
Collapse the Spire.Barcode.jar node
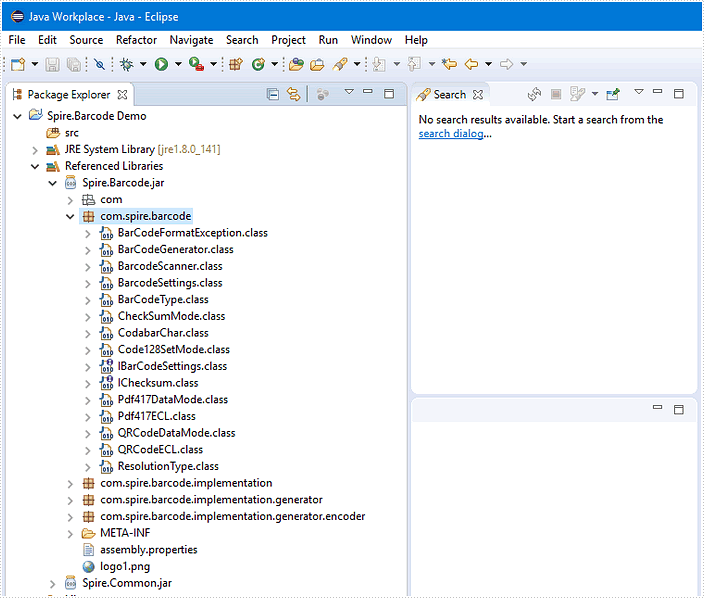(x=53, y=183)
